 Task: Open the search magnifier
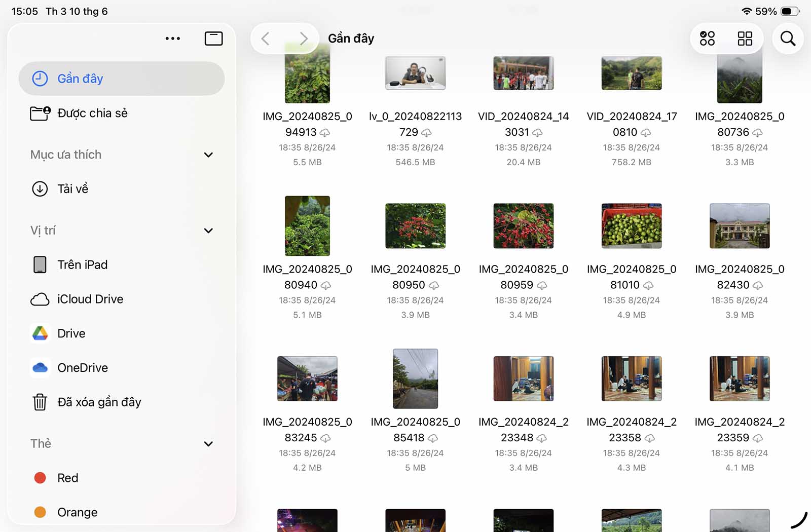click(x=787, y=39)
